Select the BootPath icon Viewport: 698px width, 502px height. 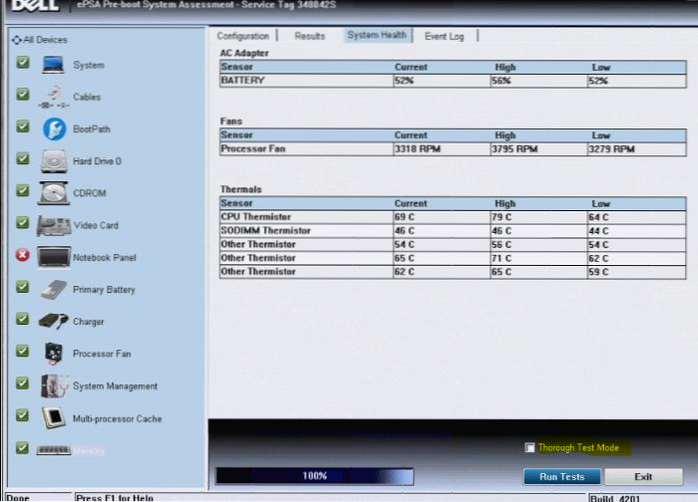click(x=53, y=129)
